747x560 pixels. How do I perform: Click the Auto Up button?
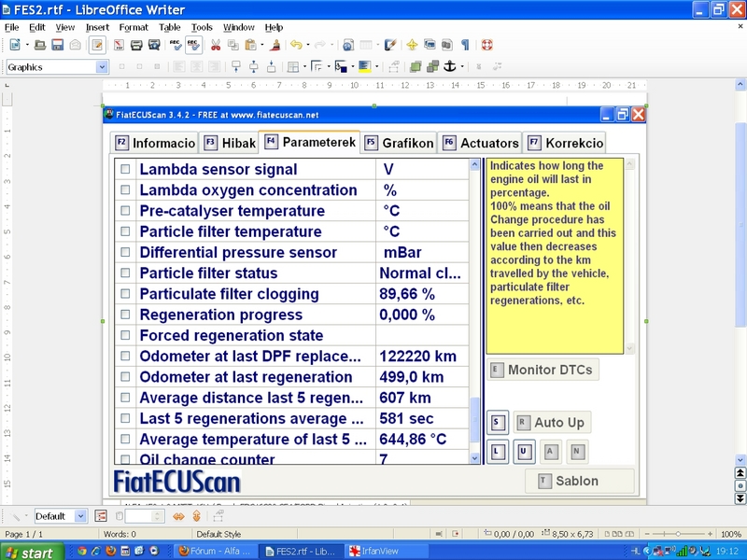552,423
